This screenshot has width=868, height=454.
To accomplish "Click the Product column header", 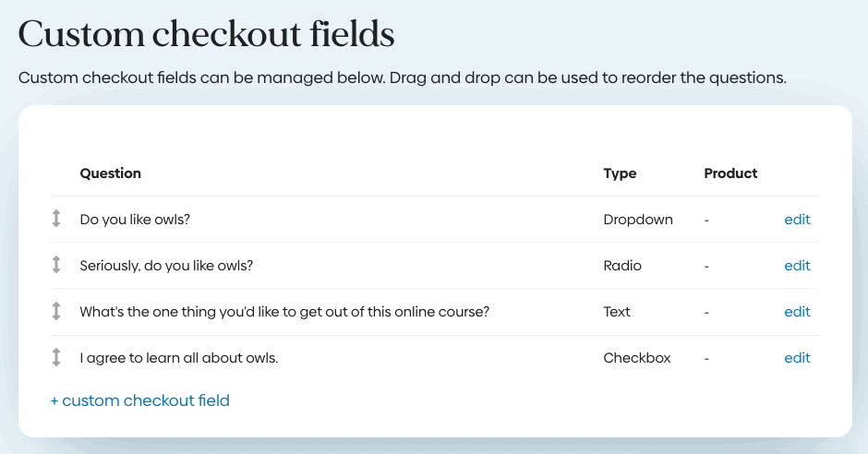I will pyautogui.click(x=730, y=173).
